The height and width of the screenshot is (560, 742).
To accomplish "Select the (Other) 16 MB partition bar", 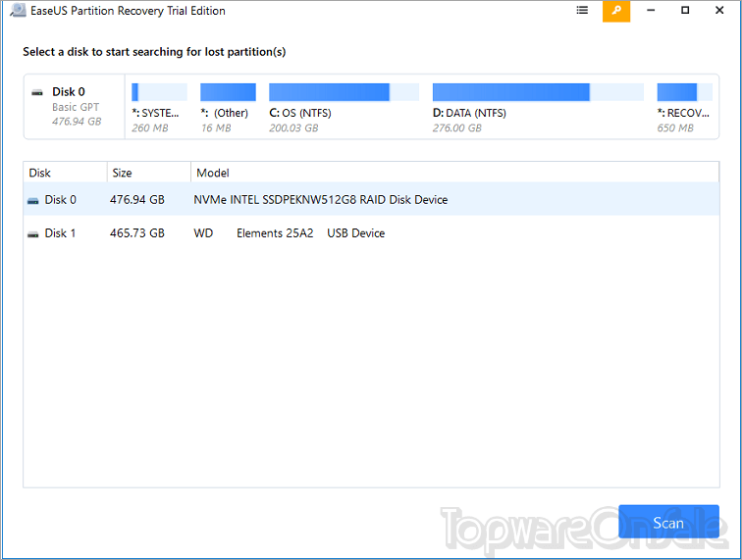I will pos(228,92).
